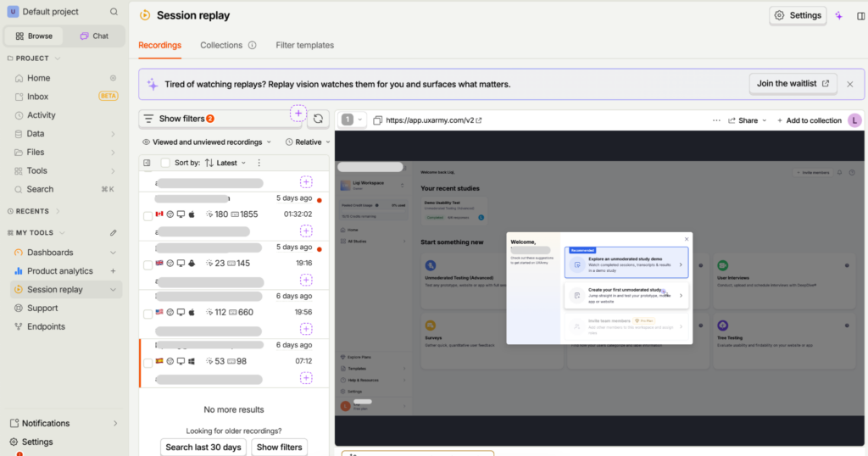Open the Filter templates tab

304,46
